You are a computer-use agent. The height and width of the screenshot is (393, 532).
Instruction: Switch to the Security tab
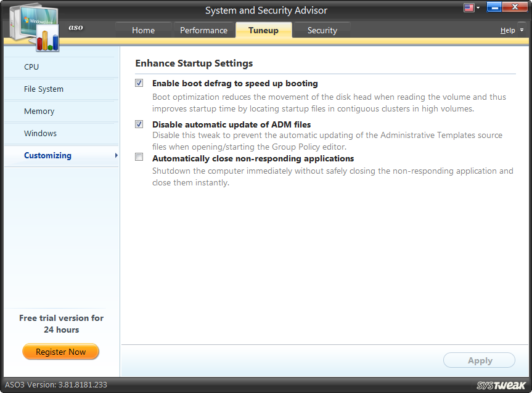(x=322, y=30)
